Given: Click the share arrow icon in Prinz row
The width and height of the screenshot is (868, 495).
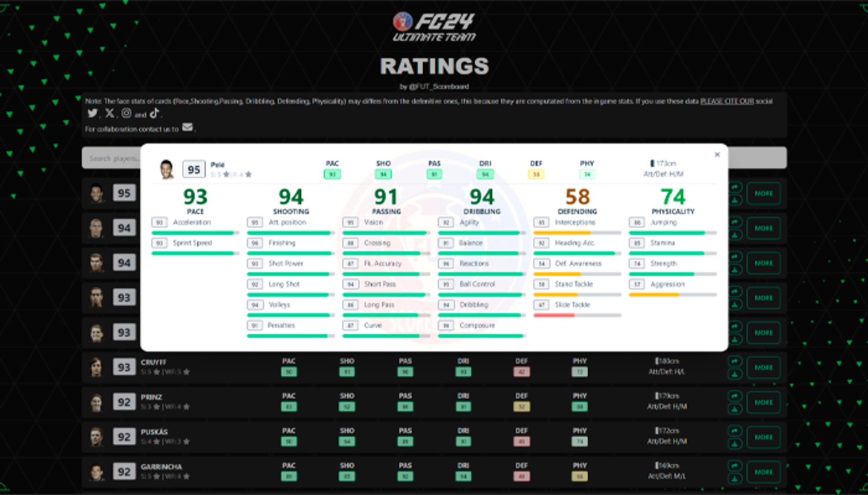Looking at the screenshot, I should [x=735, y=396].
